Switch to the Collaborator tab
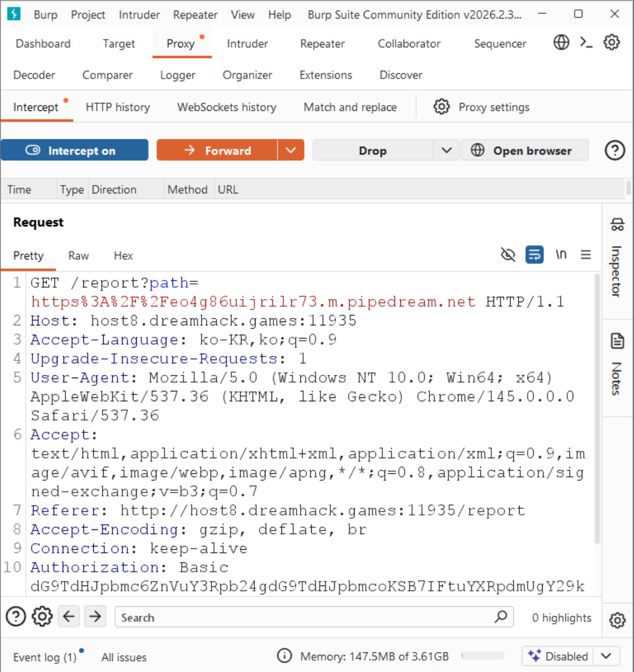 (x=409, y=44)
